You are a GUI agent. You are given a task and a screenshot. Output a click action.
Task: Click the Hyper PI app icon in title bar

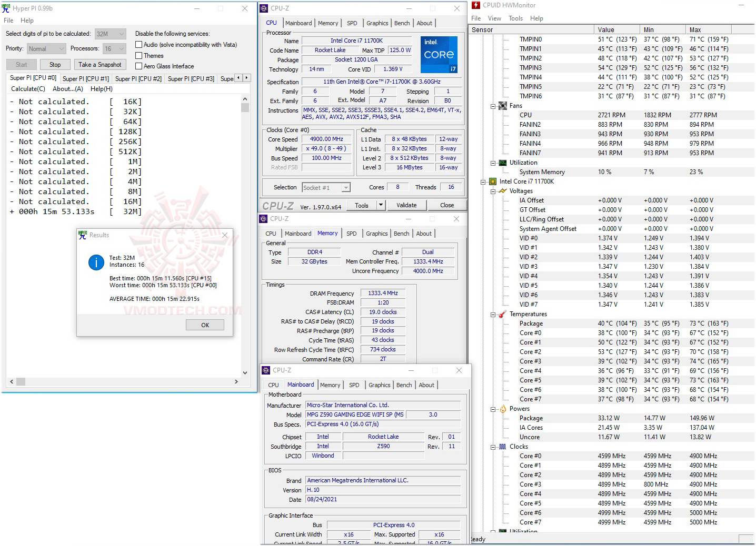point(6,8)
